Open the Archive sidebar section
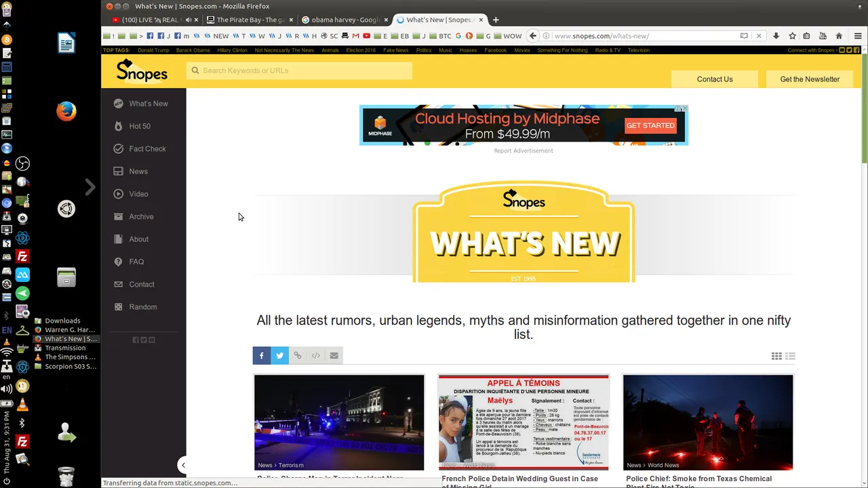The image size is (868, 488). point(134,216)
